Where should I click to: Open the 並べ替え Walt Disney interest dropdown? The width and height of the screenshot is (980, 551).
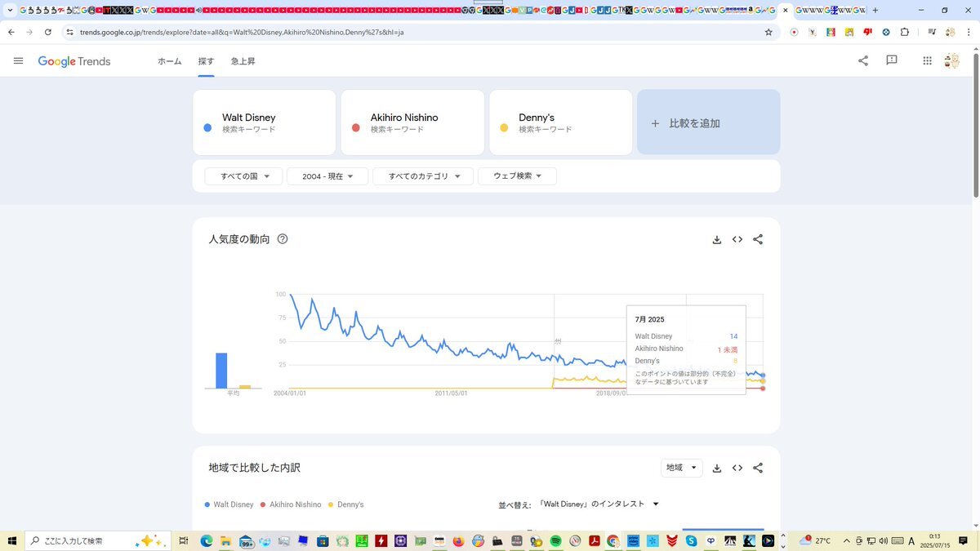(599, 504)
